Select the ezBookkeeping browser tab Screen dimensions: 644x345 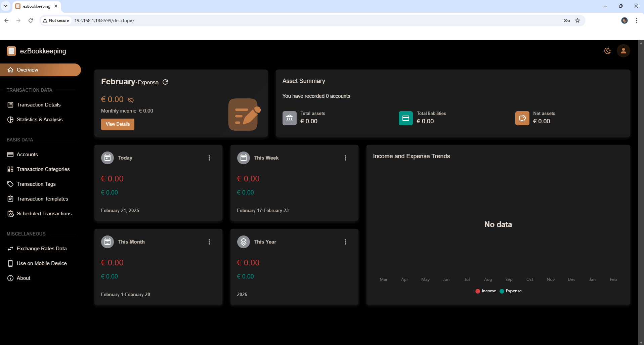pyautogui.click(x=37, y=6)
